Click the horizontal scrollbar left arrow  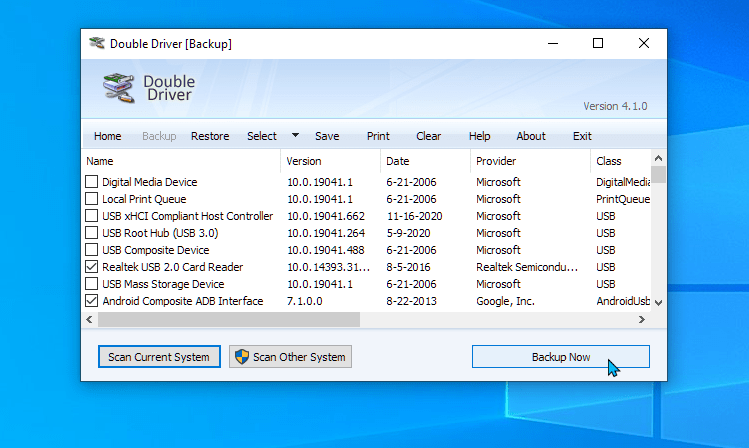pyautogui.click(x=89, y=320)
